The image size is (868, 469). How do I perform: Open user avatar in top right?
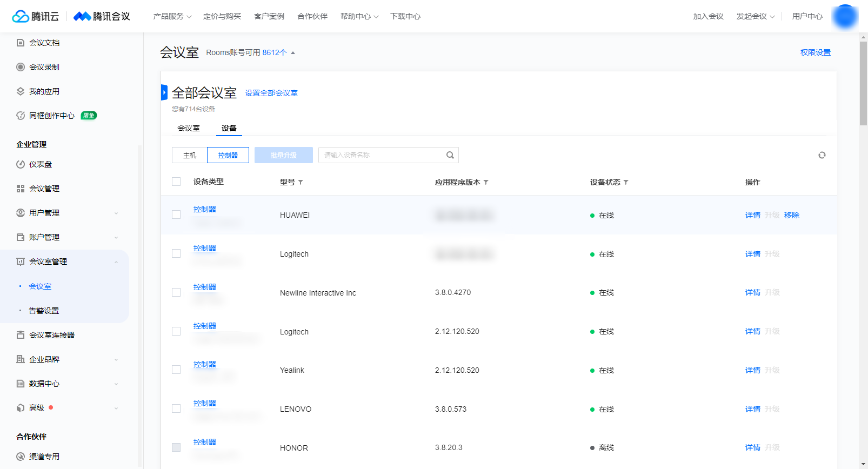pos(845,16)
